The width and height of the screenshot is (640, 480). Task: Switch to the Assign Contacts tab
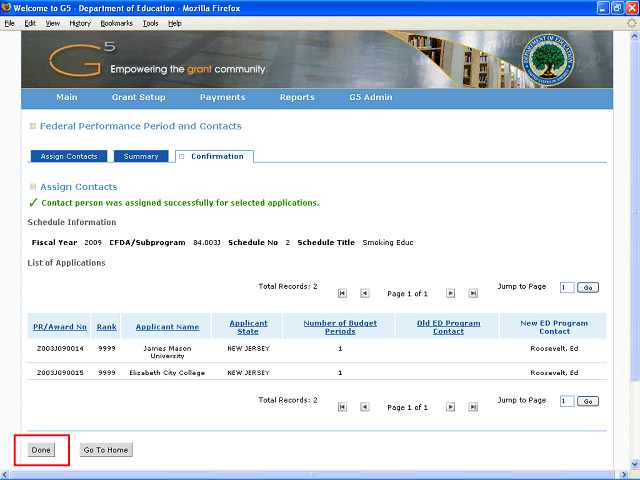pyautogui.click(x=68, y=157)
